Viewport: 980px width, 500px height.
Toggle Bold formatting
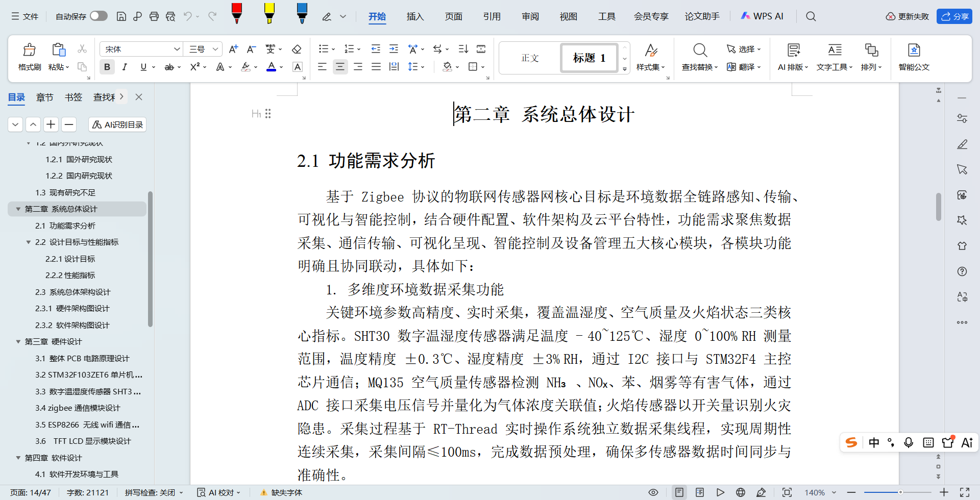(x=107, y=67)
